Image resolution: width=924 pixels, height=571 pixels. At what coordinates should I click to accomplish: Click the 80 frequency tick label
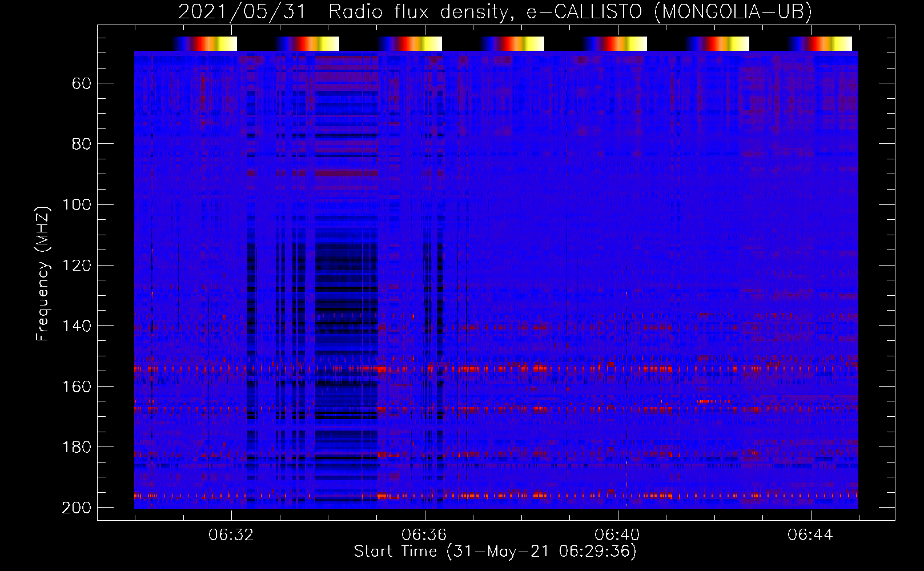[x=82, y=144]
